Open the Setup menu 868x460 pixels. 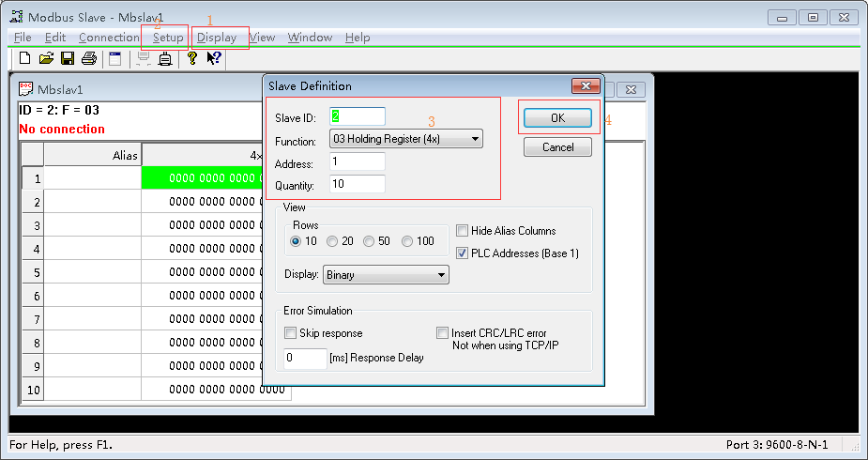[168, 38]
